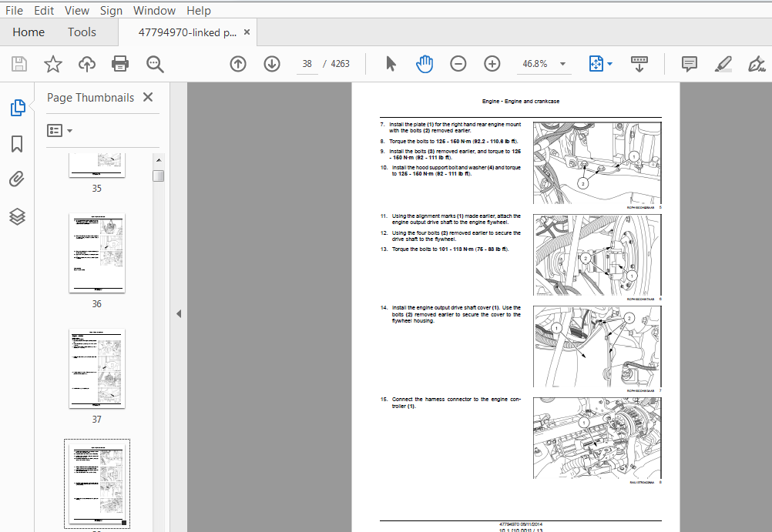The width and height of the screenshot is (772, 532).
Task: Open fit page options dropdown arrow
Action: click(x=610, y=64)
